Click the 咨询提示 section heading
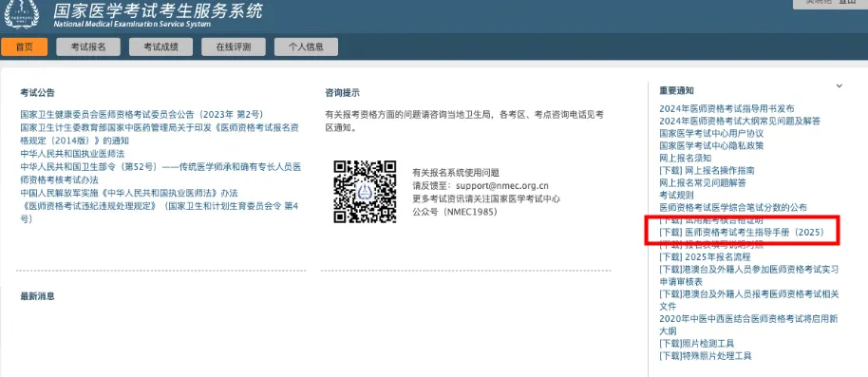The height and width of the screenshot is (377, 868). coord(343,92)
